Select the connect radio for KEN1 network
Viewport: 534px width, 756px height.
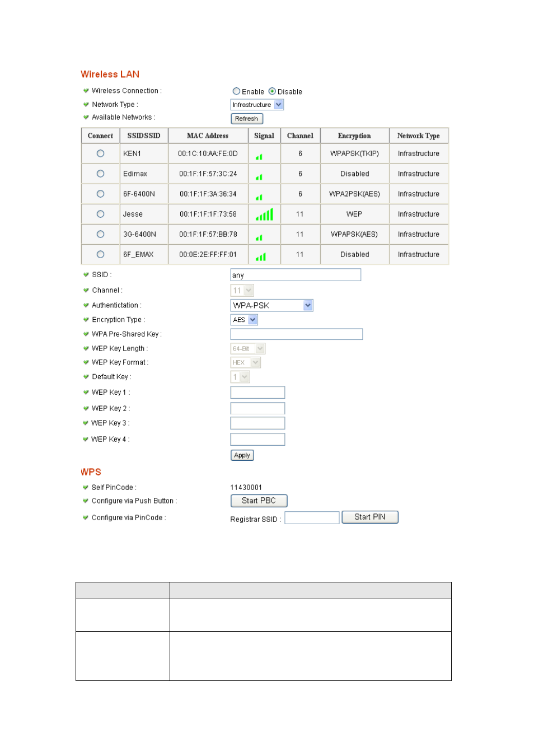click(100, 153)
